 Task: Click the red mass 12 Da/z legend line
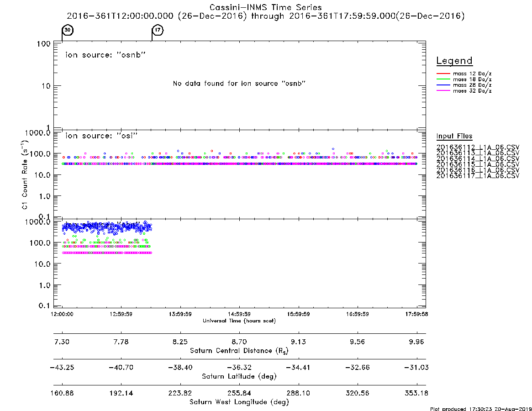[443, 74]
